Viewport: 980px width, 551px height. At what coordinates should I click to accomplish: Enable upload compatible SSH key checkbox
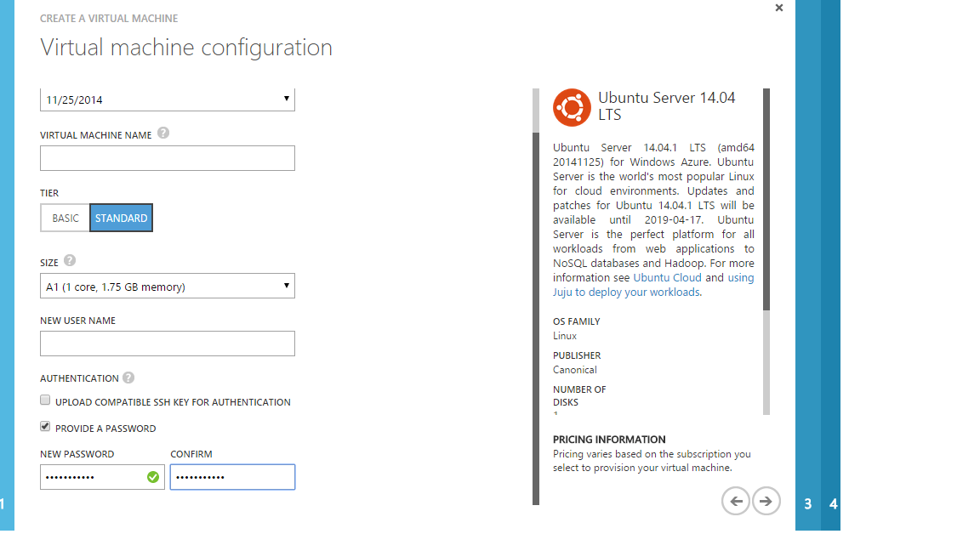point(45,400)
